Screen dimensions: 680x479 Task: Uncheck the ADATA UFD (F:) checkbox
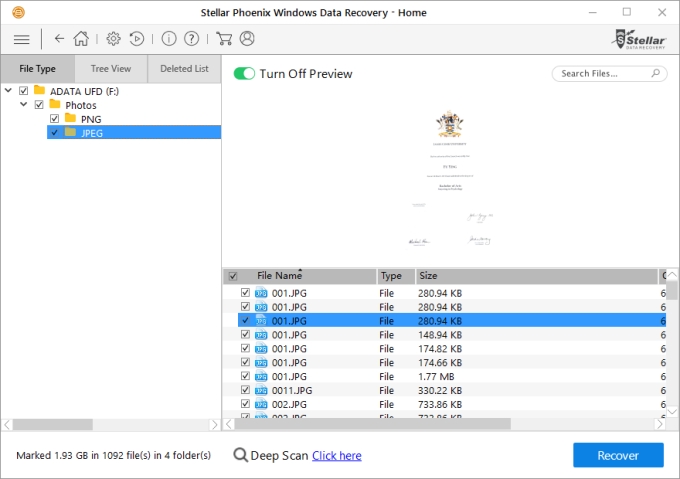[23, 91]
